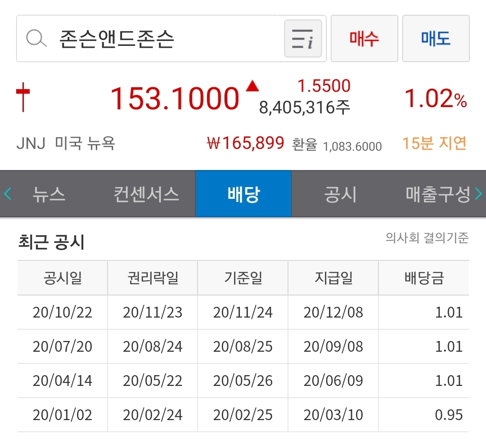The width and height of the screenshot is (486, 448).
Task: Click the 0.95 dividend amount
Action: coord(449,415)
